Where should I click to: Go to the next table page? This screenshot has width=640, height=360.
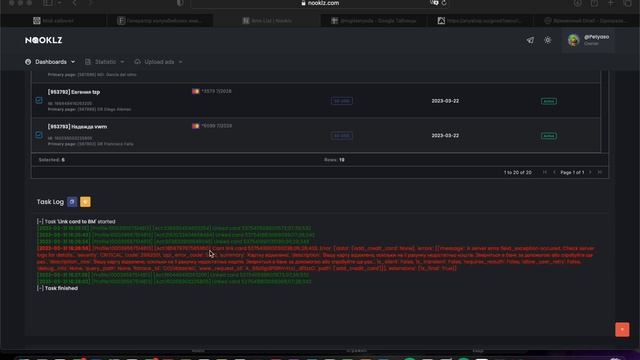[590, 172]
